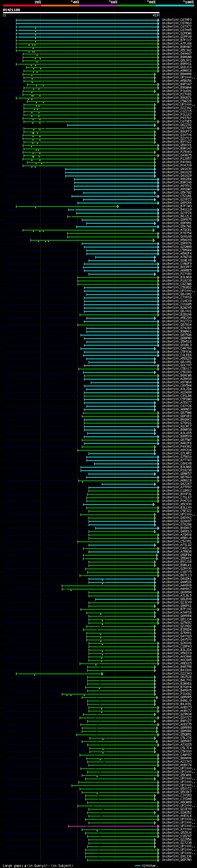This screenshot has width=197, height=868.
Task: Select label UniRef100_A7APS8
Action: coord(177,612)
